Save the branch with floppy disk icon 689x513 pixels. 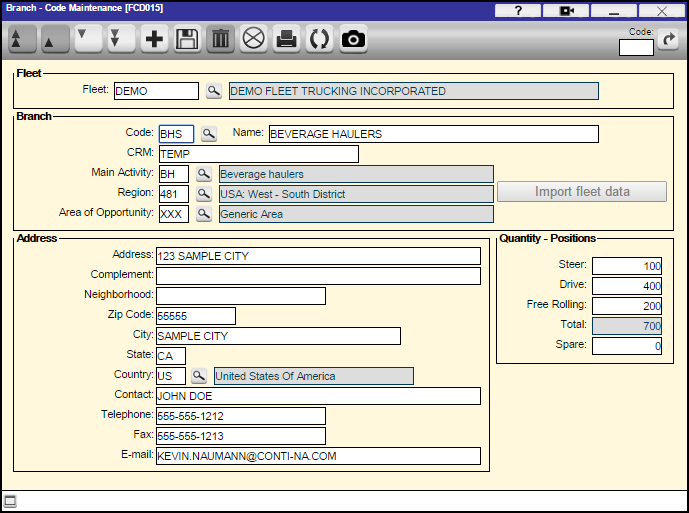pos(187,40)
